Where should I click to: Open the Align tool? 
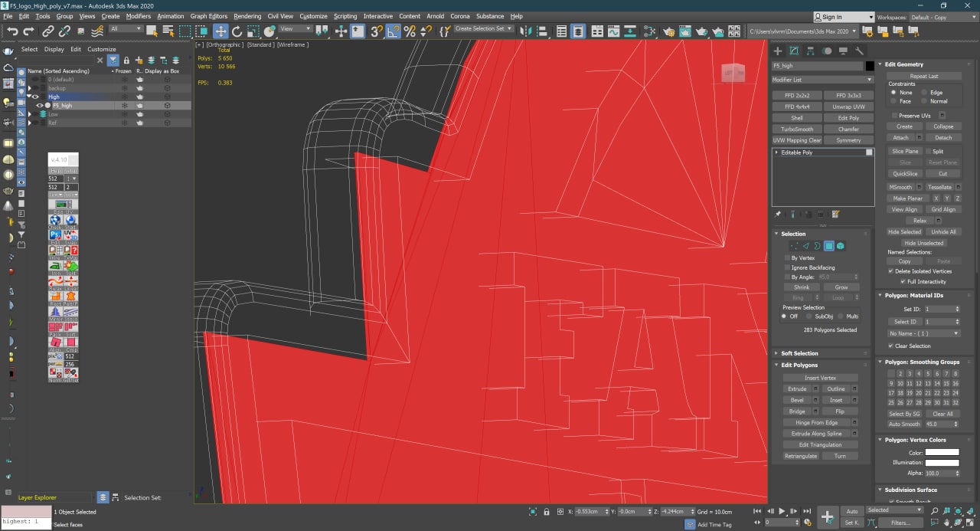541,31
